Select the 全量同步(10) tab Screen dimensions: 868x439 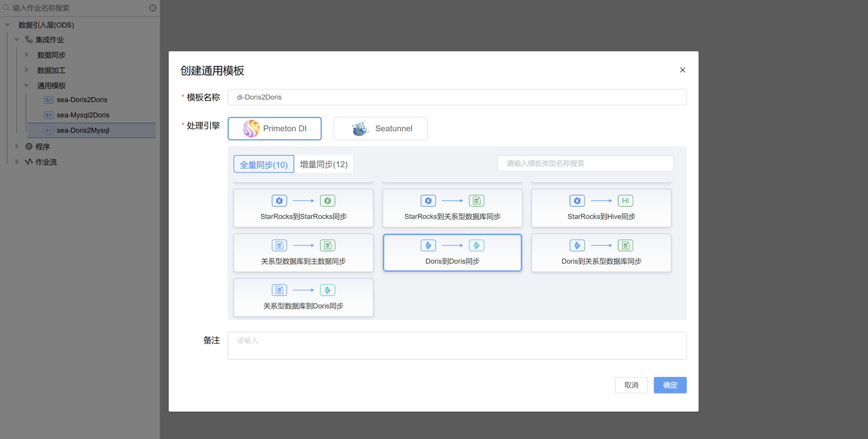[x=264, y=164]
